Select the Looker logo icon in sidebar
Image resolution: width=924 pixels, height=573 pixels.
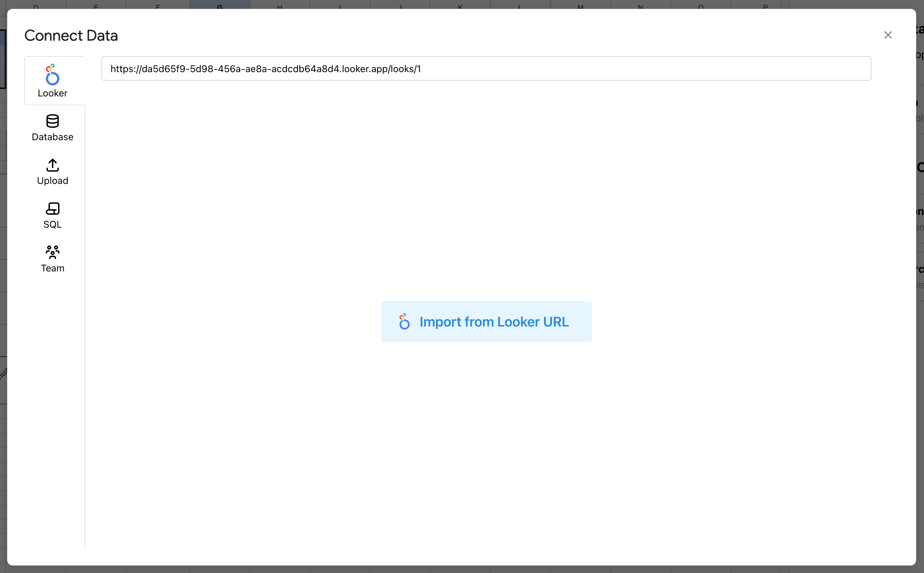click(x=52, y=74)
